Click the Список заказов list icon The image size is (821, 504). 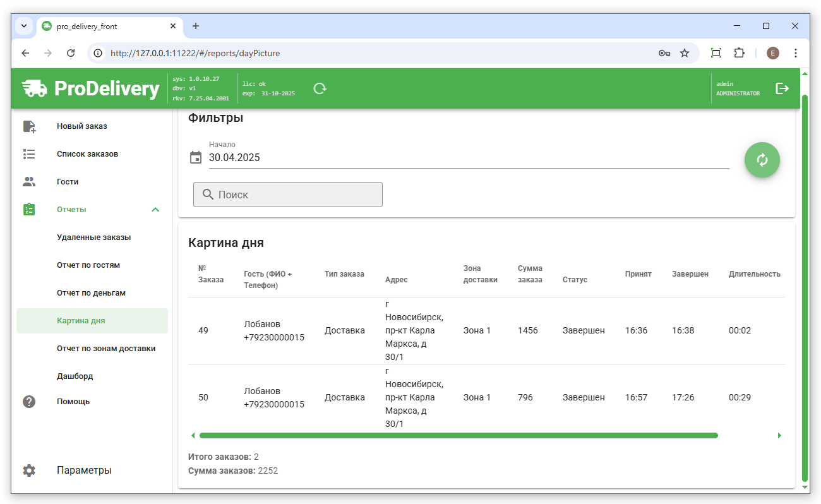(x=29, y=154)
